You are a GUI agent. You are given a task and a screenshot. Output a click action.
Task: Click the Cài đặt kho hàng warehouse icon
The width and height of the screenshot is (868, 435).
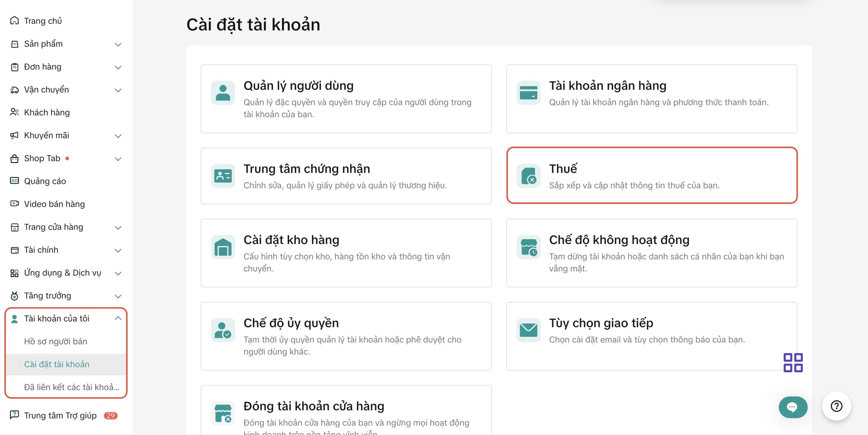[x=223, y=247]
